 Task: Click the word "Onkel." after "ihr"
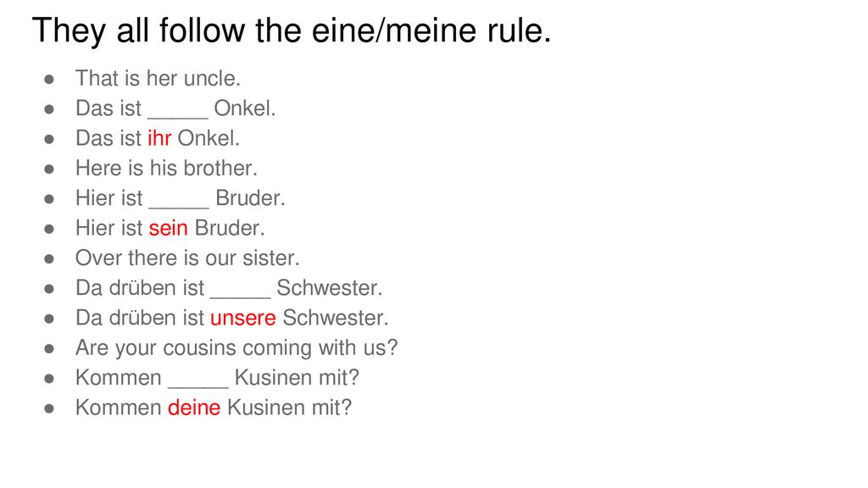point(209,138)
